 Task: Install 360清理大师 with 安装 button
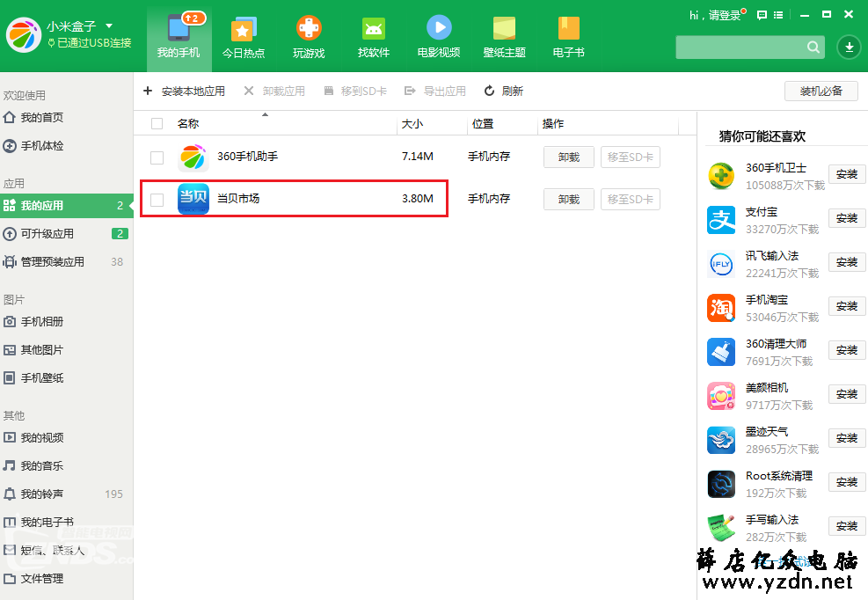click(x=846, y=350)
